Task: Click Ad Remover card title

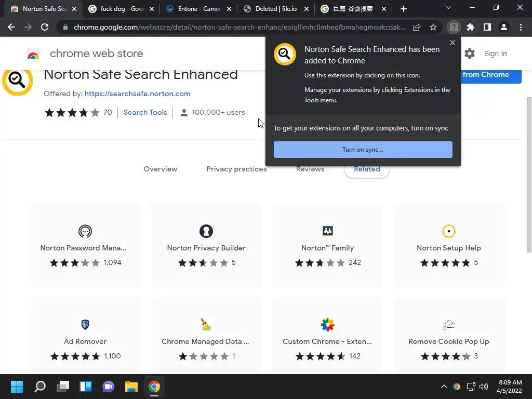Action: coord(85,342)
